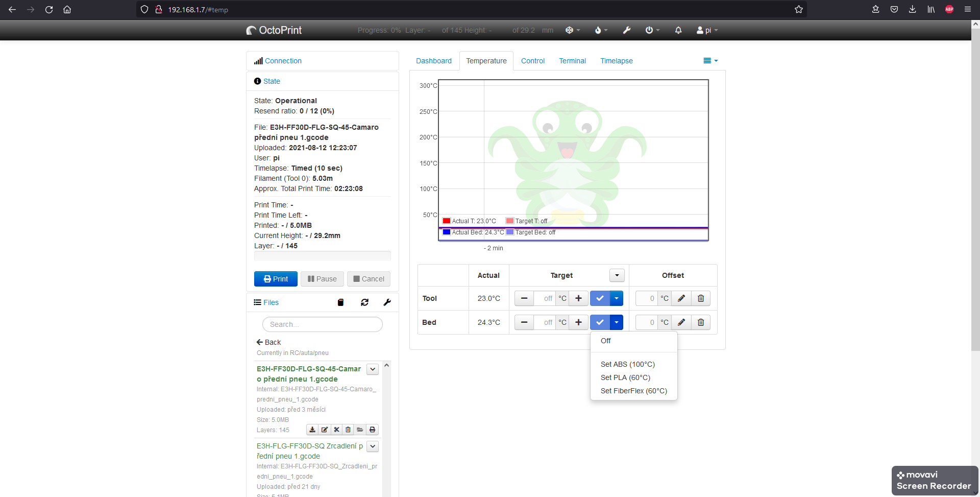980x497 pixels.
Task: Click the OctoPrint logo
Action: point(274,30)
